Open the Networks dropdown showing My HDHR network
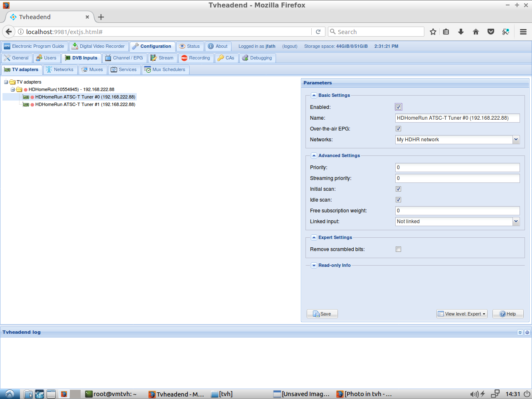 [x=516, y=139]
